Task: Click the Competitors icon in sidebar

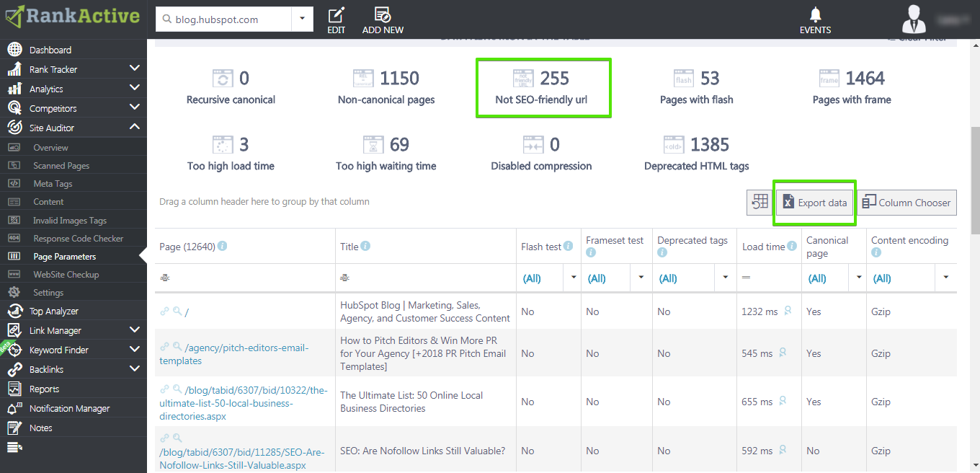Action: (x=14, y=108)
